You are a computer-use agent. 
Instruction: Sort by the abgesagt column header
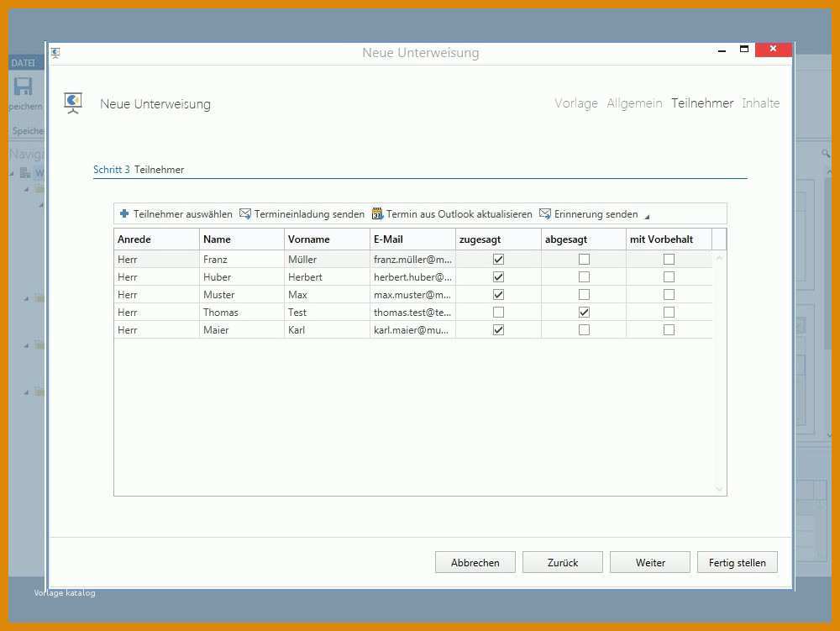click(584, 239)
